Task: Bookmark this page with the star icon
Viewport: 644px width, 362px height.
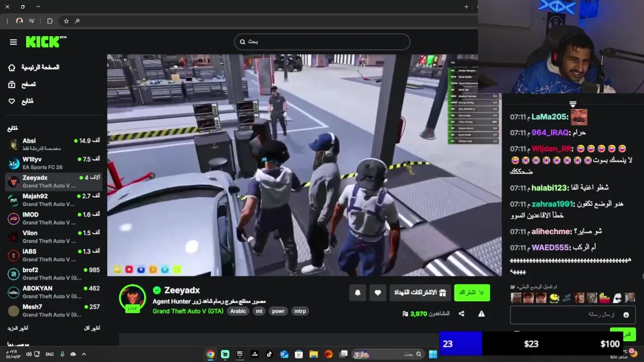Action: pyautogui.click(x=66, y=21)
